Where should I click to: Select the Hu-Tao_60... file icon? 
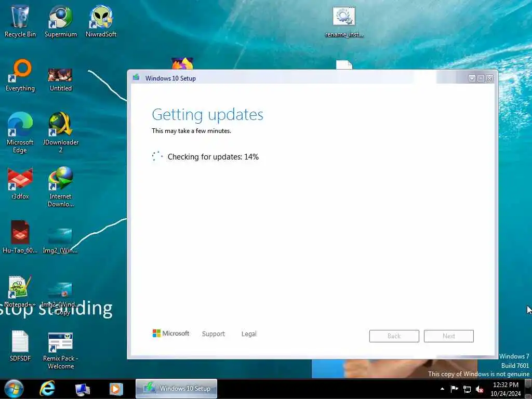(20, 237)
